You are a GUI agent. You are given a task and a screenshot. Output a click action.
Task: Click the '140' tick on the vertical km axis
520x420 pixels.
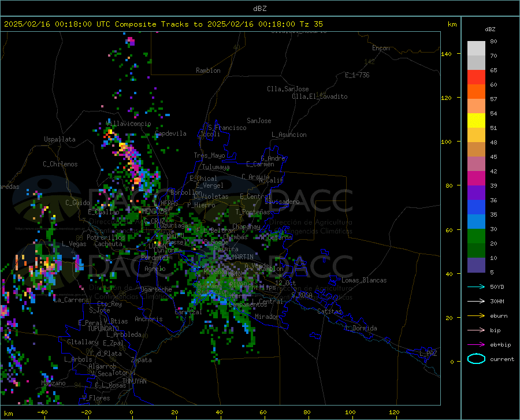point(446,54)
